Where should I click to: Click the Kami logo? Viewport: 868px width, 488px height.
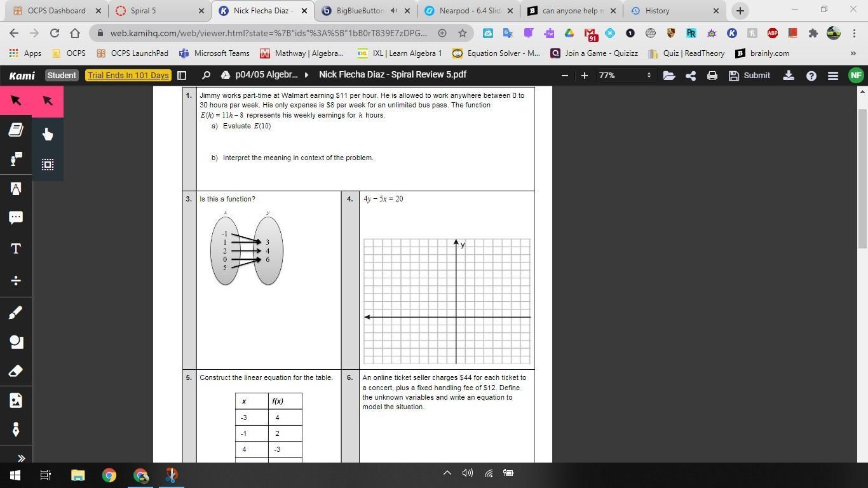(22, 75)
